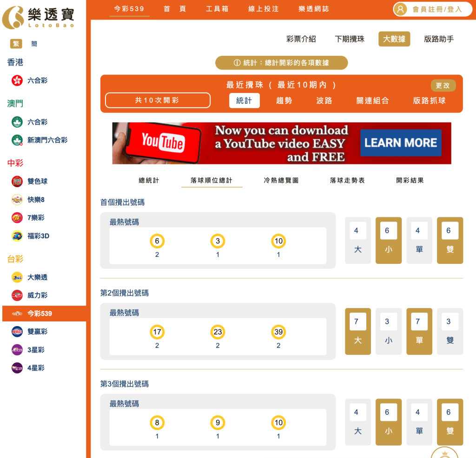Click the 下期攪珠 link
Screen dimensions: 476x458
coord(350,39)
